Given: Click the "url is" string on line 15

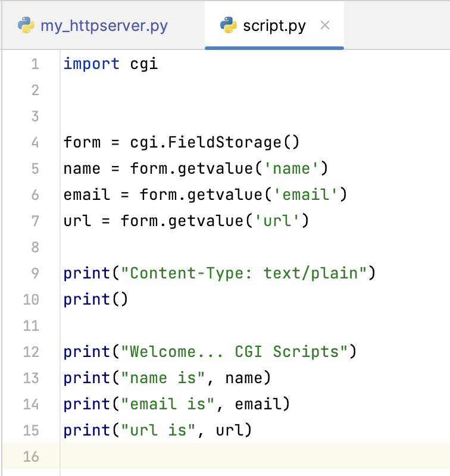Looking at the screenshot, I should [x=158, y=430].
